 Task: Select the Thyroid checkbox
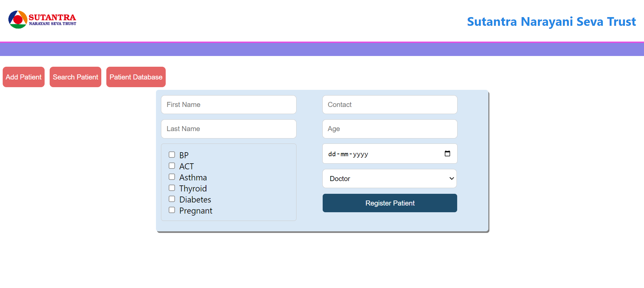pyautogui.click(x=172, y=188)
